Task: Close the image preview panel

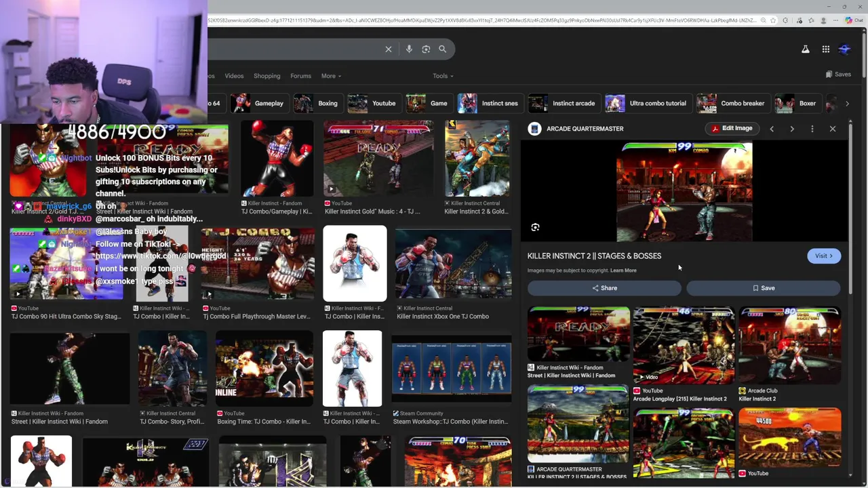Action: [x=833, y=129]
